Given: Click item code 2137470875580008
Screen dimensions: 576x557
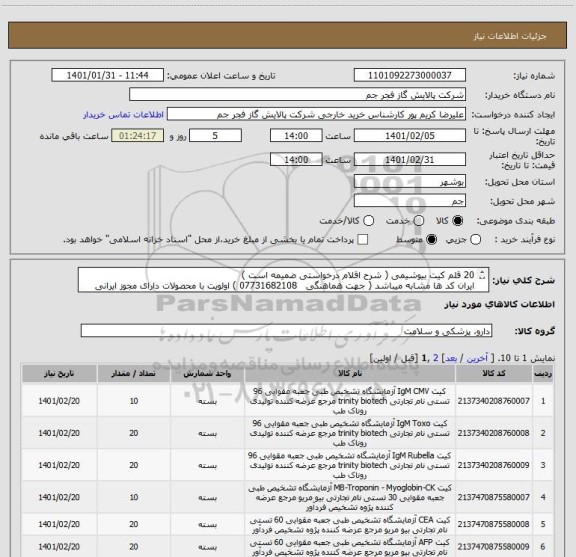Looking at the screenshot, I should click(493, 524).
